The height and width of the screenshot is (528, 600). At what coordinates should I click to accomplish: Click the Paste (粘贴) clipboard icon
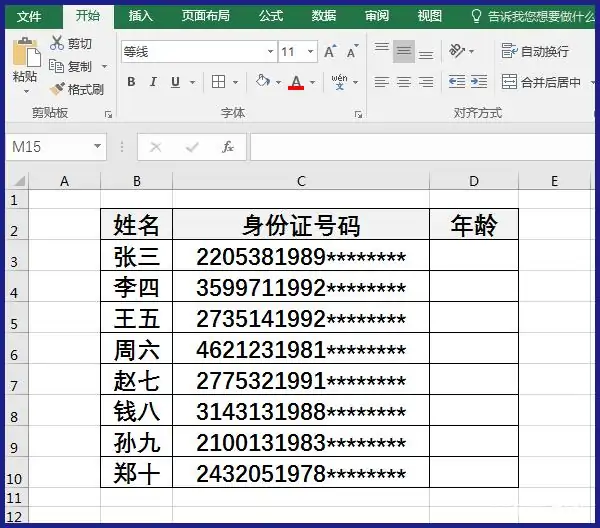26,52
